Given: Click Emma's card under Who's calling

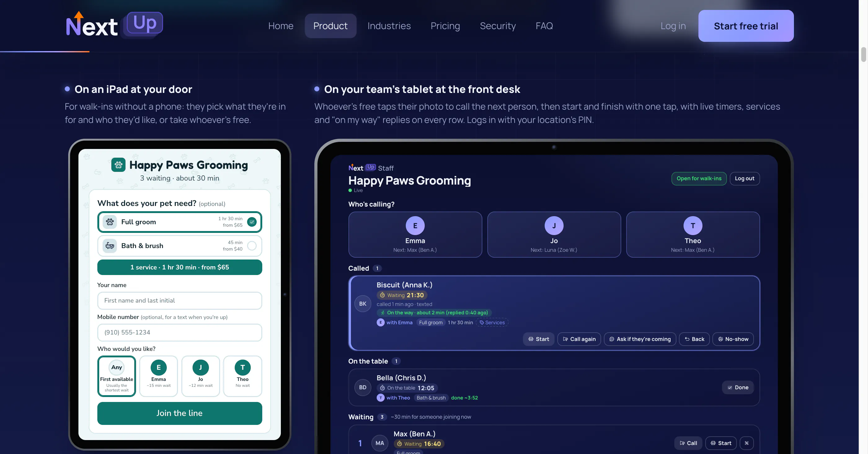Looking at the screenshot, I should 415,234.
